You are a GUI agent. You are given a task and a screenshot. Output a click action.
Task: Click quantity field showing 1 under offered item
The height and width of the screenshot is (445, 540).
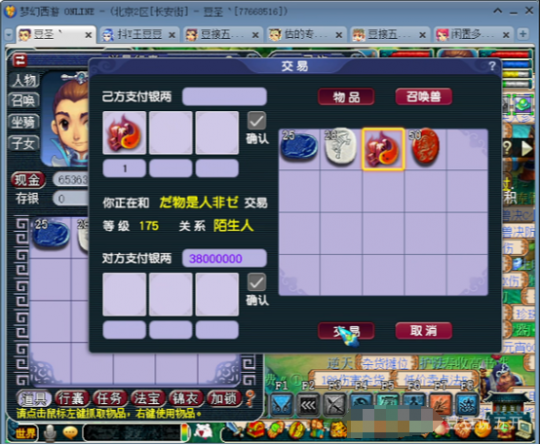click(x=124, y=168)
